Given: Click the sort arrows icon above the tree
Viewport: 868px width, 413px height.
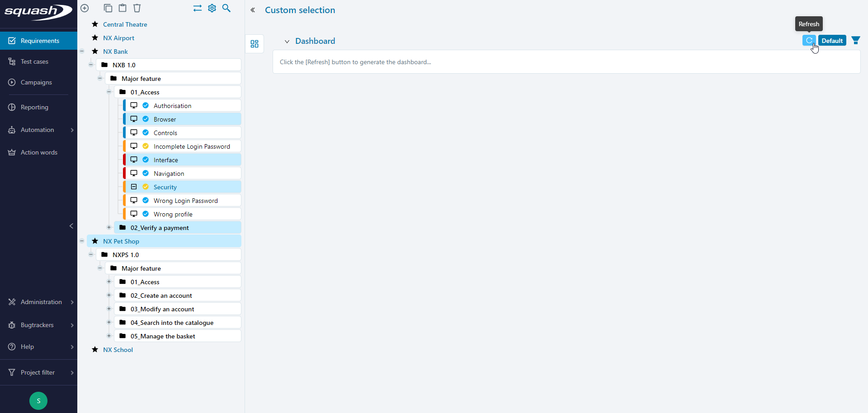Looking at the screenshot, I should click(197, 8).
